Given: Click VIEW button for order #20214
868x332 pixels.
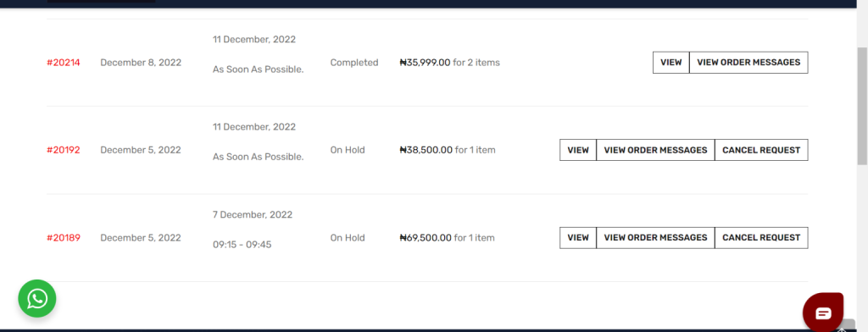Looking at the screenshot, I should 671,63.
